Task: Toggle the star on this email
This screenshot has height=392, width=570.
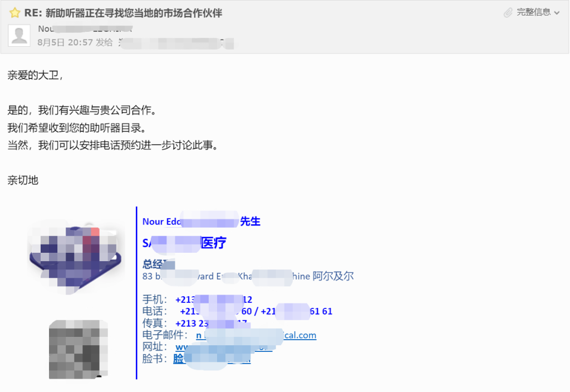Action: point(15,13)
